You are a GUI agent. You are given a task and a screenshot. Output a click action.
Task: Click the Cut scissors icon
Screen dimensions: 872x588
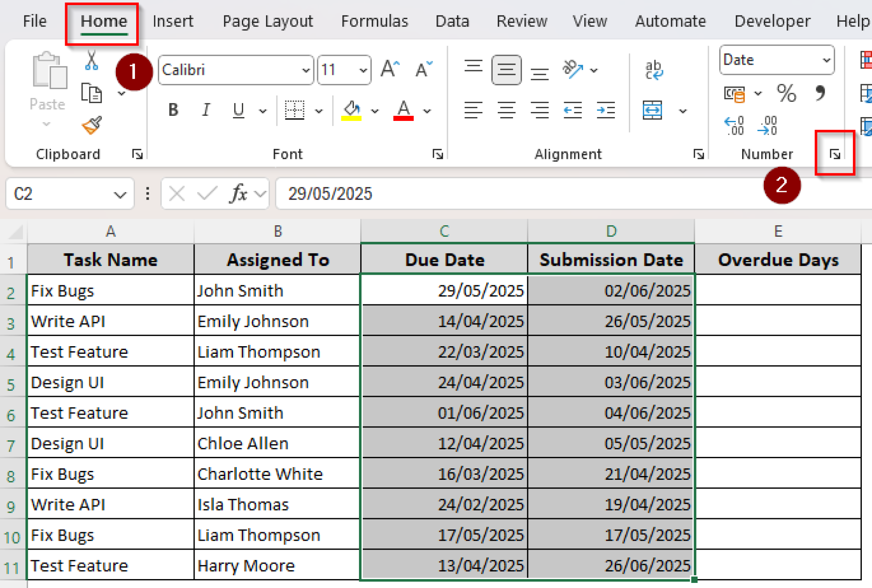92,60
